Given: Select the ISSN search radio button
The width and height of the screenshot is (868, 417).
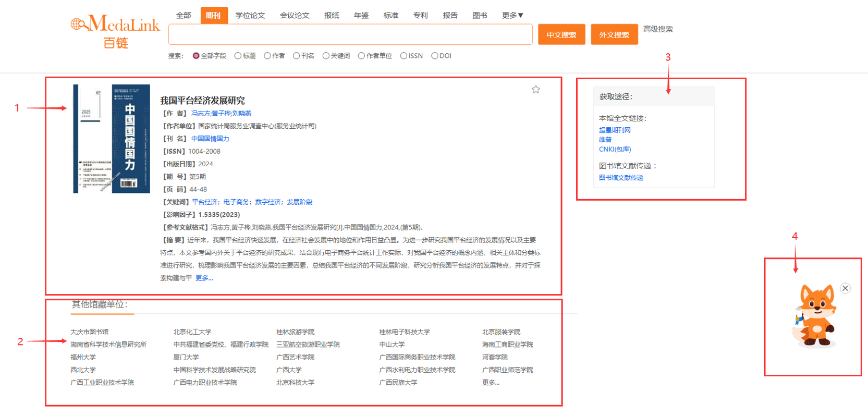Looking at the screenshot, I should click(404, 56).
